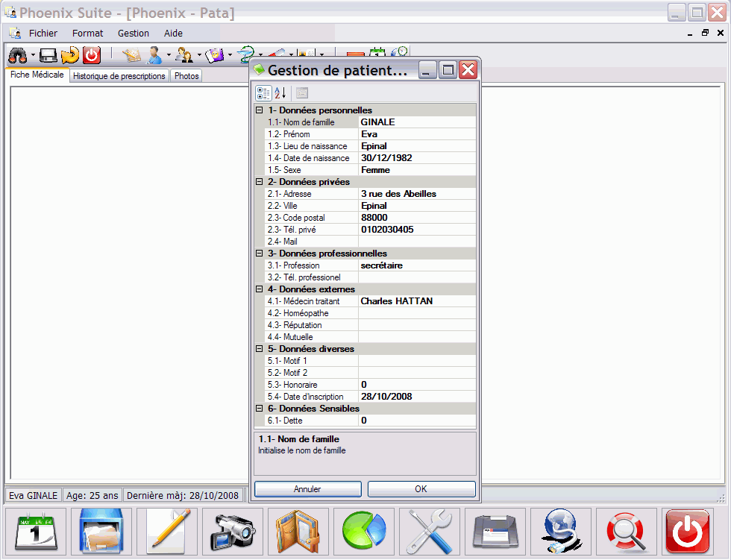This screenshot has height=560, width=731.
Task: Edit the Nom de famille value GINALE
Action: [x=417, y=122]
